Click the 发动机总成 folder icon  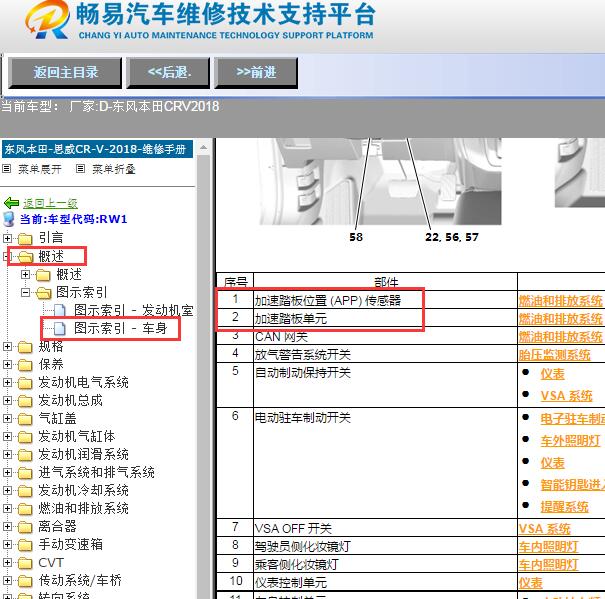25,401
